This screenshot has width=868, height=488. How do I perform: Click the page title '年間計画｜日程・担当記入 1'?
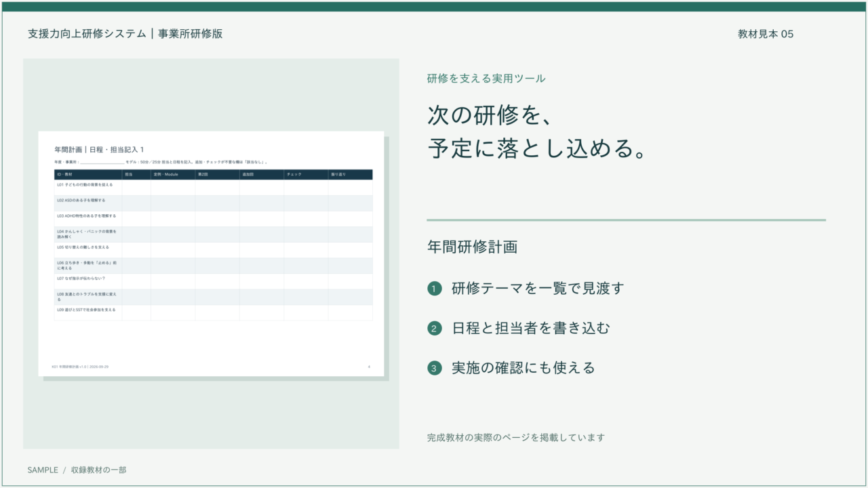click(x=99, y=149)
